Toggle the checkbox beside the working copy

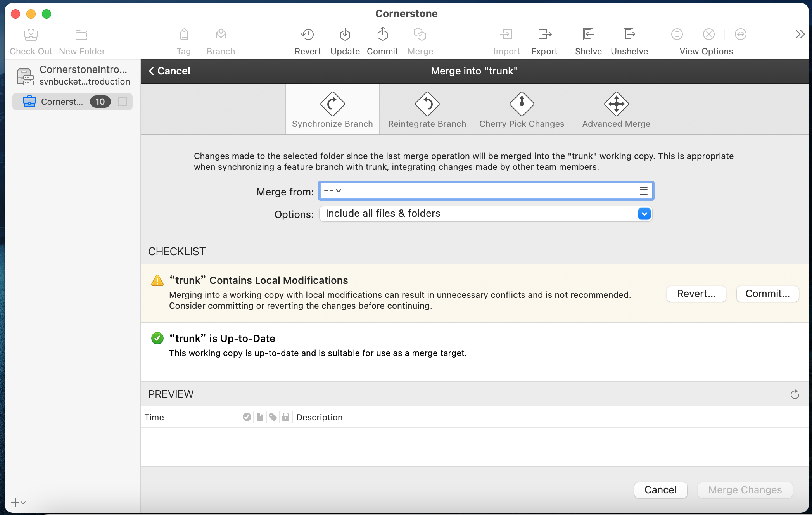click(123, 102)
